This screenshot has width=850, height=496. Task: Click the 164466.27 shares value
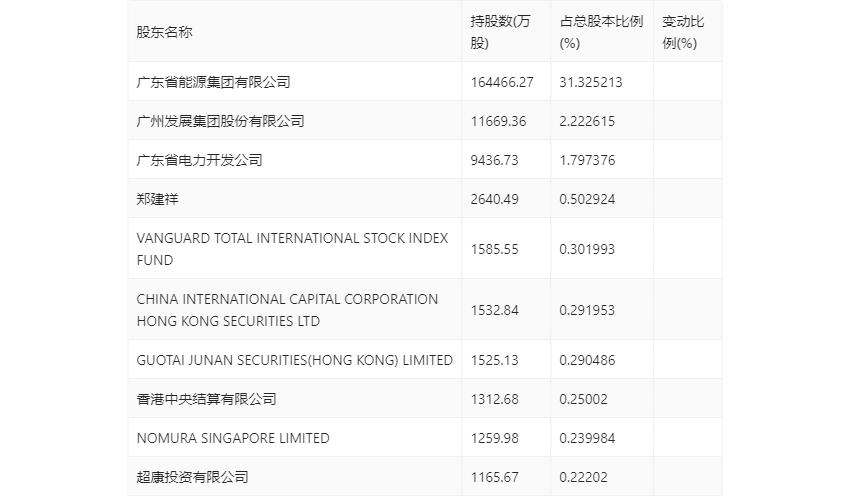pos(502,82)
